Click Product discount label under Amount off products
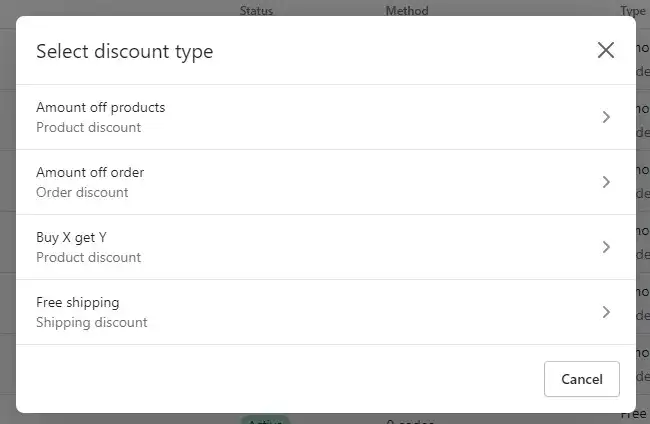Image resolution: width=650 pixels, height=424 pixels. [x=88, y=127]
